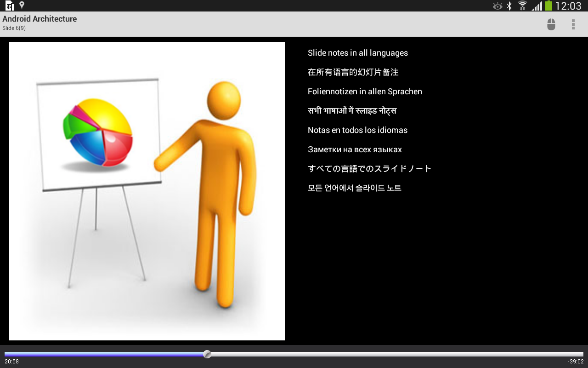Tap the clock showing 12:03

tap(568, 6)
